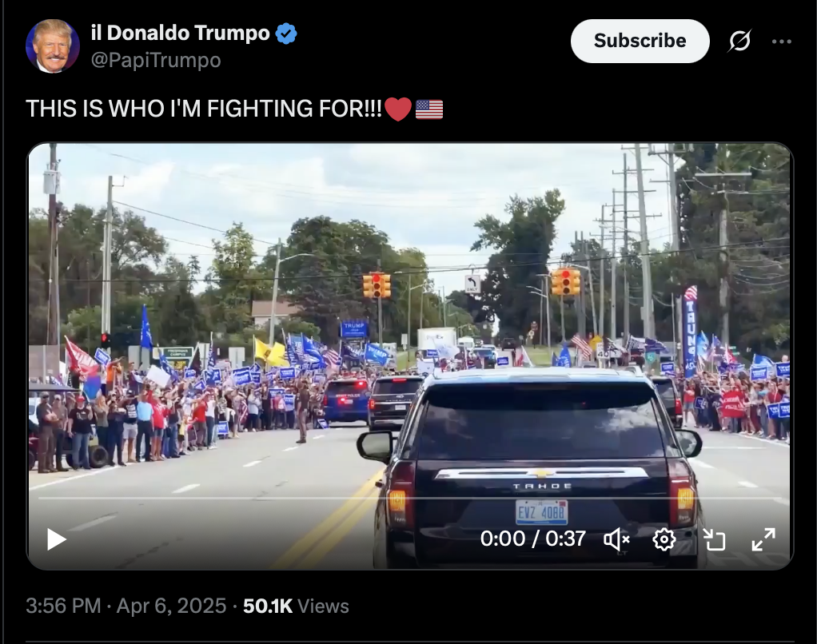Open the profile avatar picture

pos(53,46)
